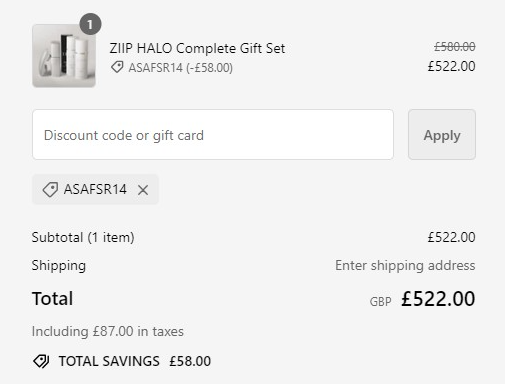Select the ZIIP HALO Complete Gift Set title
Viewport: 505px width, 384px height.
pyautogui.click(x=197, y=48)
